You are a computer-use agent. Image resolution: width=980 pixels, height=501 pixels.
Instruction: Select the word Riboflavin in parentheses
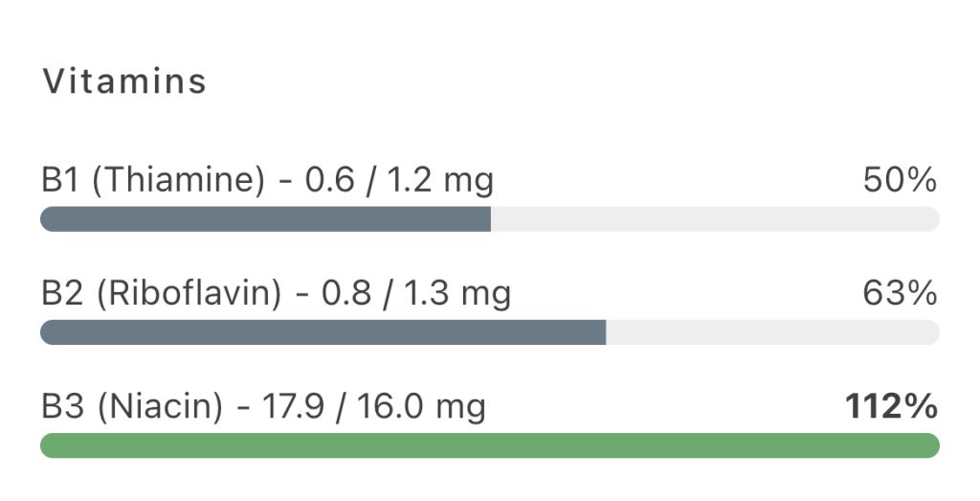click(x=189, y=293)
